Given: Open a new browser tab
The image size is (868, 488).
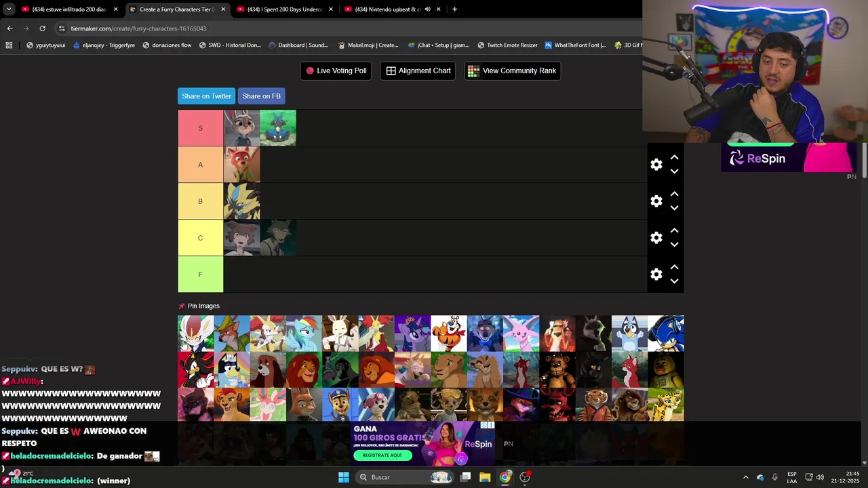Looking at the screenshot, I should pyautogui.click(x=454, y=9).
